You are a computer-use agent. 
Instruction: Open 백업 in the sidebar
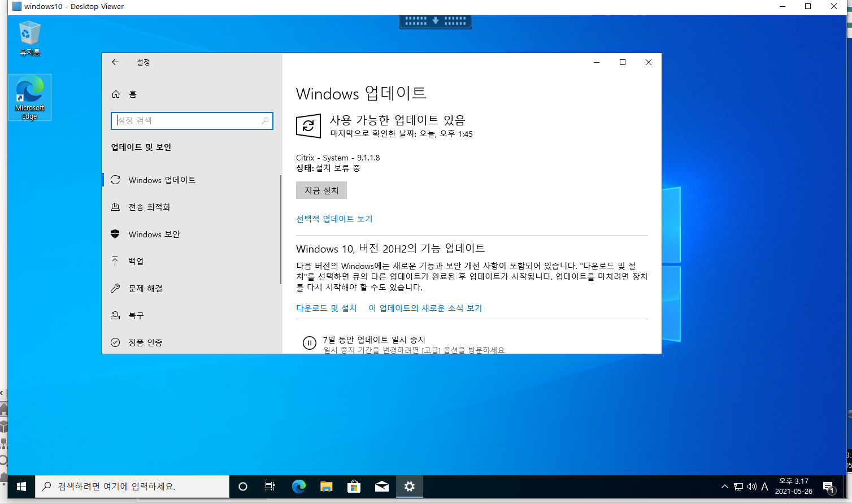coord(191,261)
